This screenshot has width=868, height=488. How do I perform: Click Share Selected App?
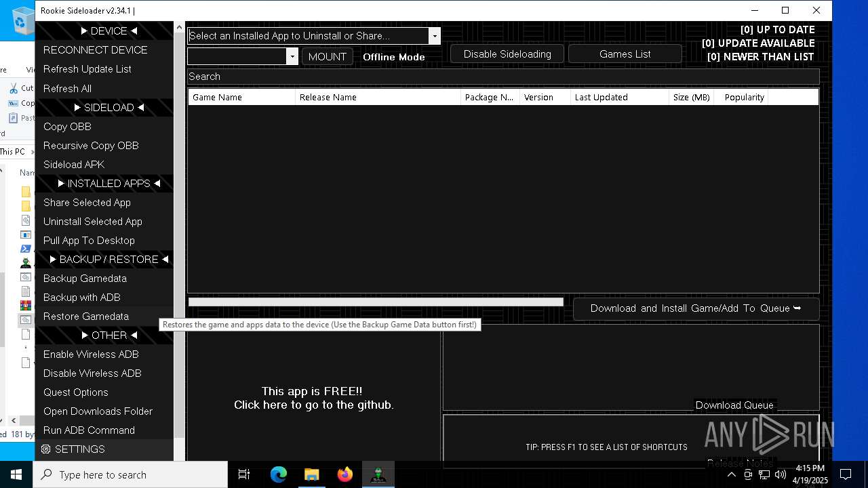[104, 202]
